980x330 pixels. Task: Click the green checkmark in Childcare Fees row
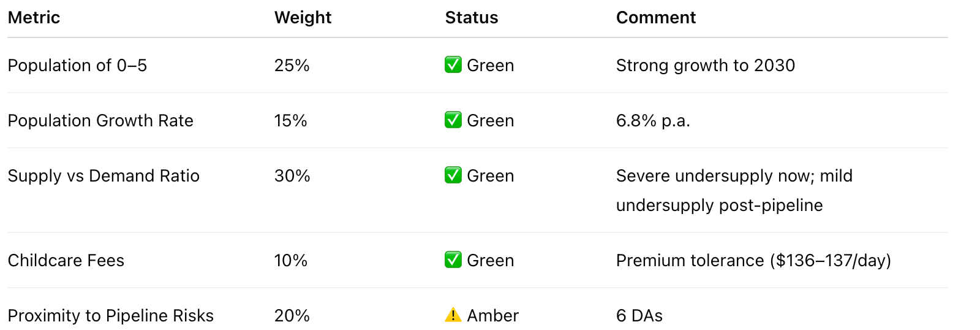click(x=453, y=260)
